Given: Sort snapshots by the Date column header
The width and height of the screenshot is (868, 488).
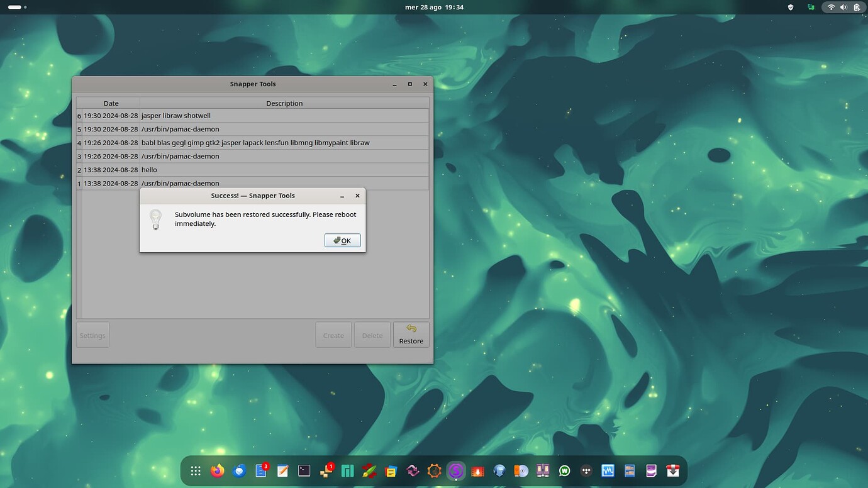Looking at the screenshot, I should pos(111,103).
